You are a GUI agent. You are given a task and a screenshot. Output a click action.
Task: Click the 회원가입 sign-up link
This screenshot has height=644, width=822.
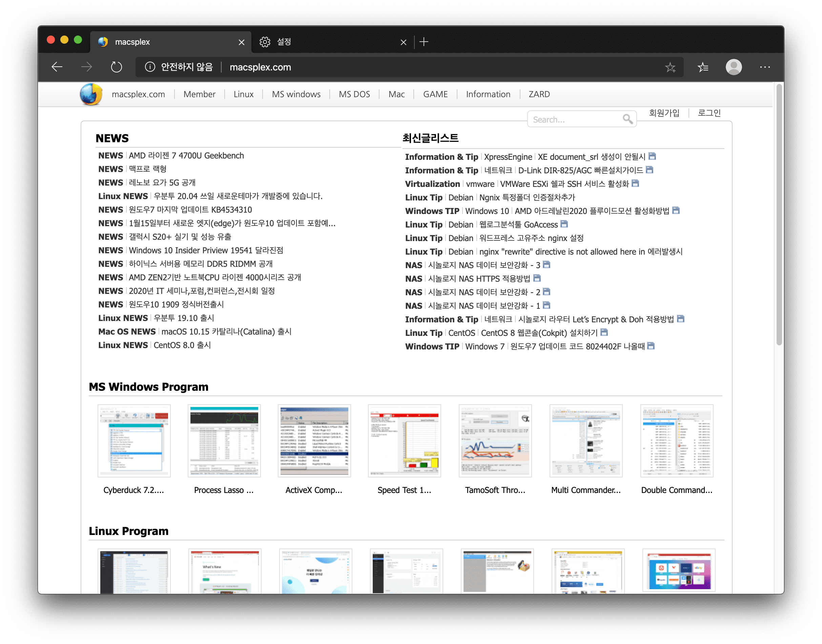(x=664, y=113)
